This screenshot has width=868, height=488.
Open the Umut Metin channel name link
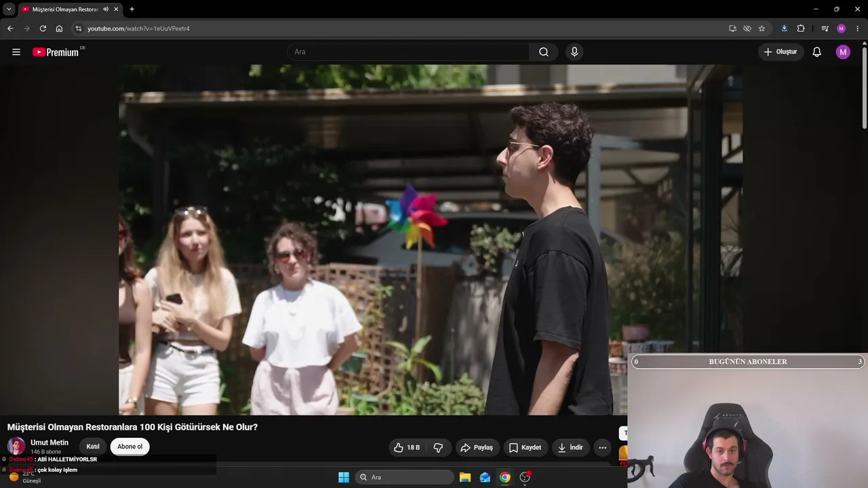50,443
